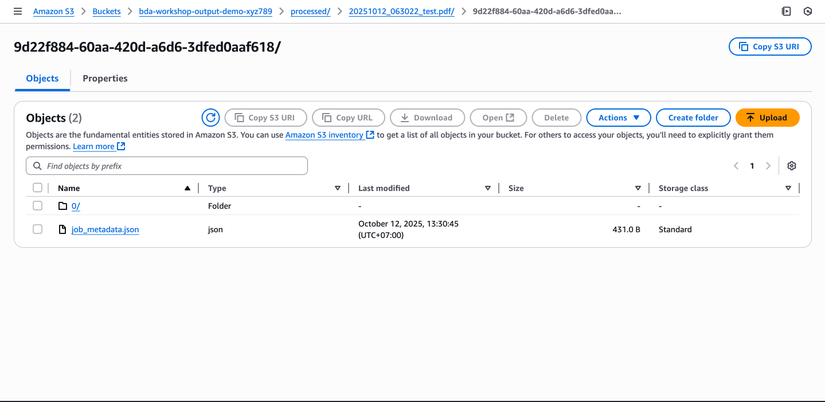Image resolution: width=825 pixels, height=402 pixels.
Task: Click the hexagon settings icon top right
Action: [808, 11]
